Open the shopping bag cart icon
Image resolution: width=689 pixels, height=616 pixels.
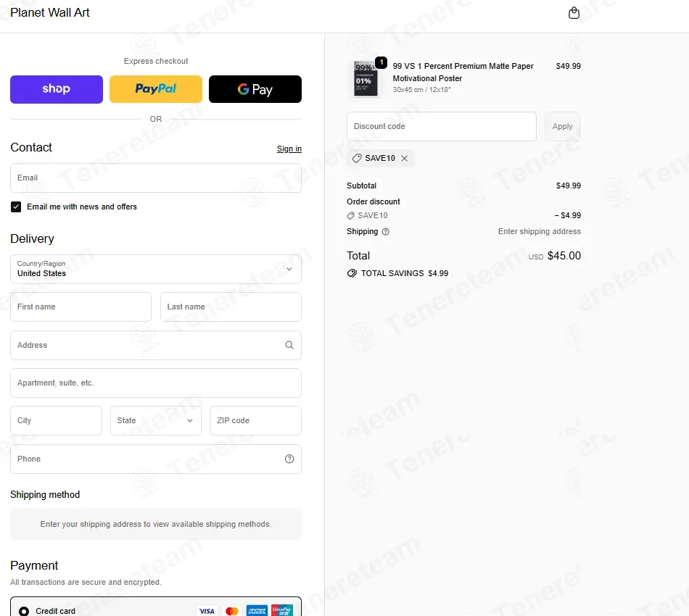(x=574, y=13)
